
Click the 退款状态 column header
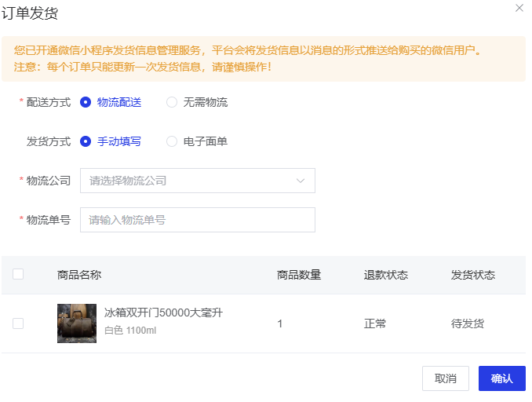[386, 275]
